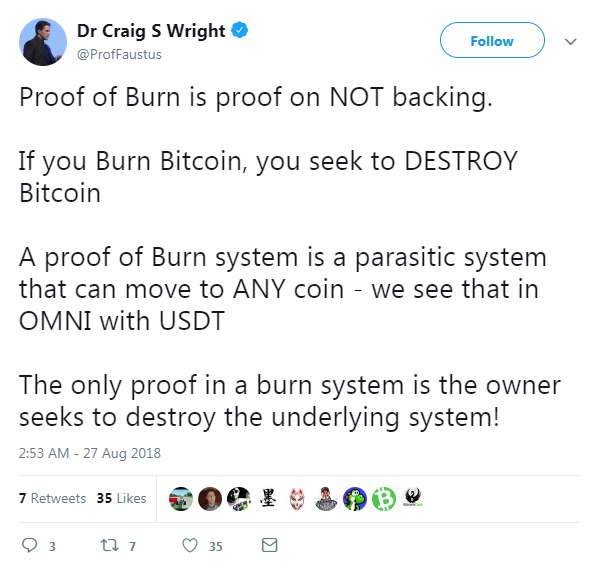
Task: Open the Chinese character liker avatar
Action: point(268,499)
